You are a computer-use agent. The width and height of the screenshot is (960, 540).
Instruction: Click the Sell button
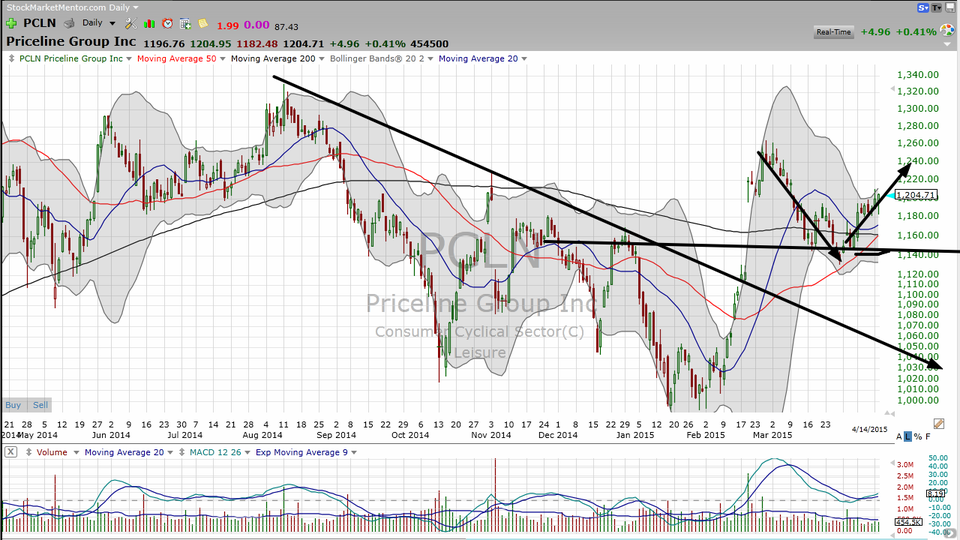coord(40,405)
